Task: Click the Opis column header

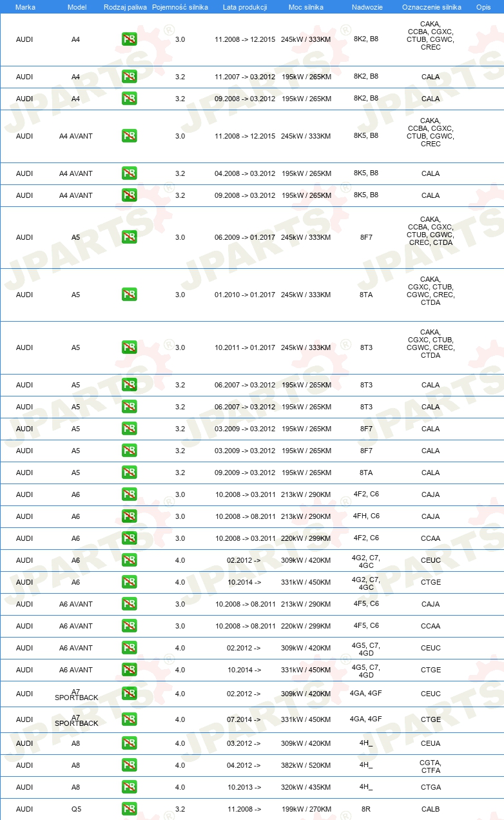Action: tap(483, 6)
